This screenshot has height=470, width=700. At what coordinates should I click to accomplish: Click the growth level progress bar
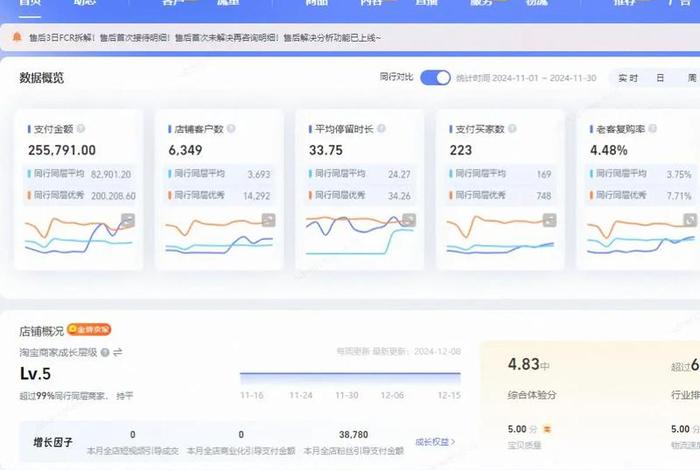(x=350, y=378)
